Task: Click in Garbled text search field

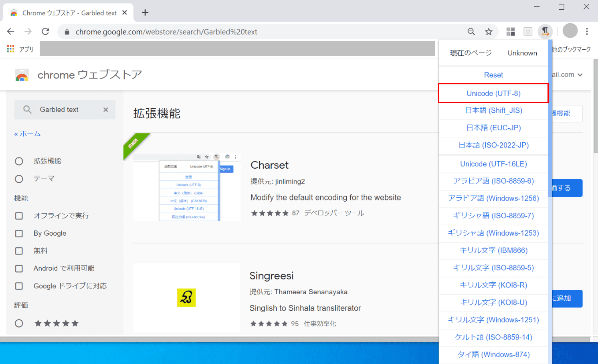Action: pyautogui.click(x=65, y=109)
